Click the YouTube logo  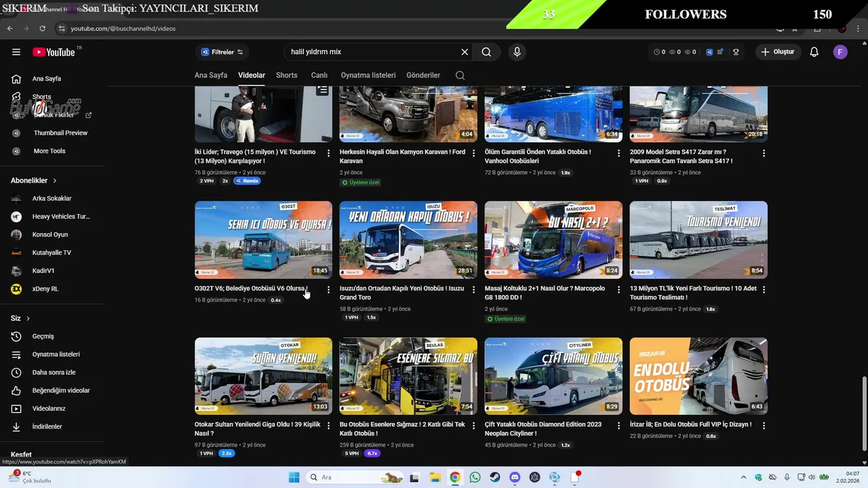(54, 52)
